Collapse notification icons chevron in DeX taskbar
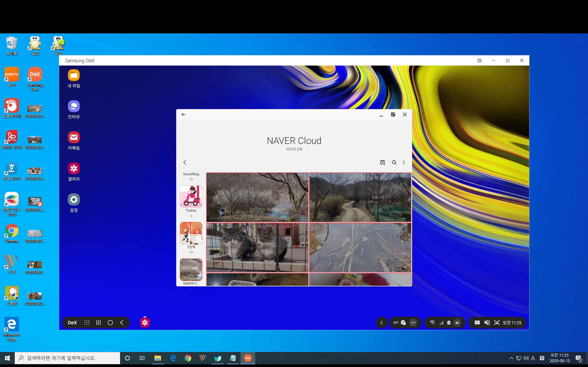Viewport: 588px width, 367px height. [x=381, y=323]
